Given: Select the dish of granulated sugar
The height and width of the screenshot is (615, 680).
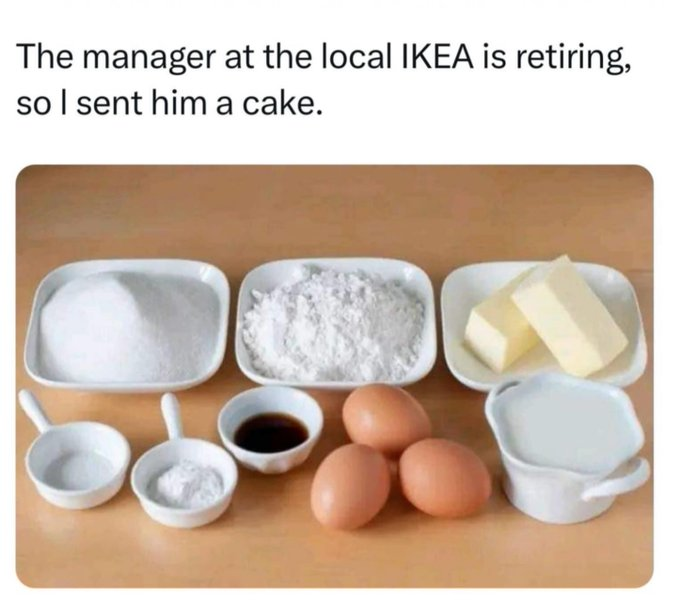Looking at the screenshot, I should pos(127,324).
